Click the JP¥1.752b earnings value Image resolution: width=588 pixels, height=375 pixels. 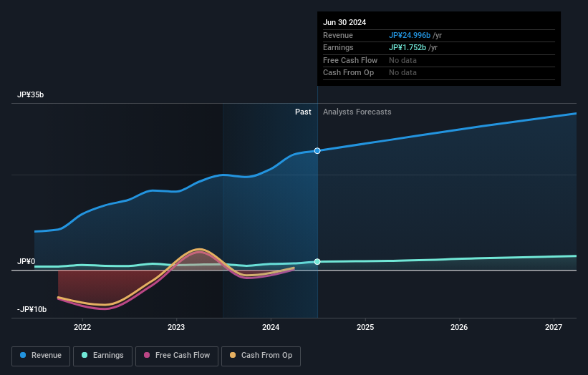pyautogui.click(x=408, y=47)
